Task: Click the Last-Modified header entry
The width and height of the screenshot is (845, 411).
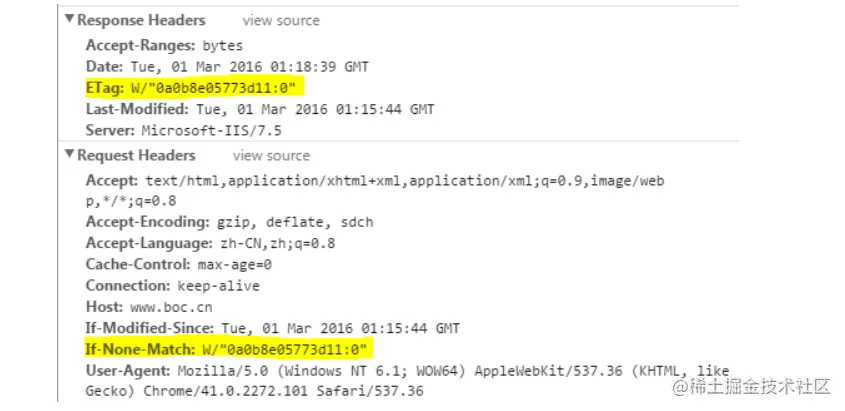Action: [x=260, y=109]
